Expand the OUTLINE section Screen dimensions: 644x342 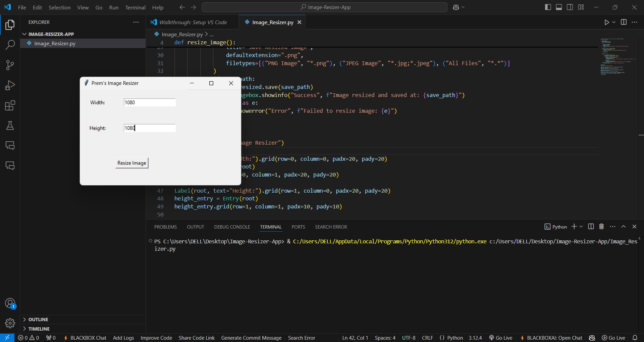38,320
